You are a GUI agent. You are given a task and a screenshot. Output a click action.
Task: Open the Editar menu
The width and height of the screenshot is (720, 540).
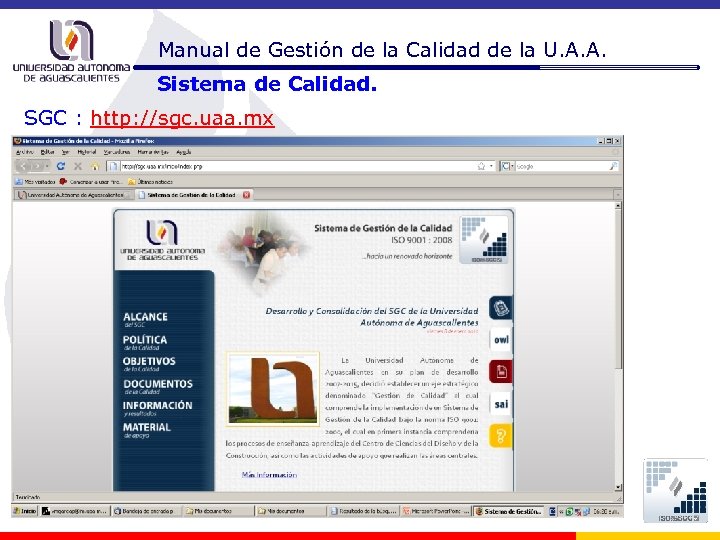[x=47, y=152]
